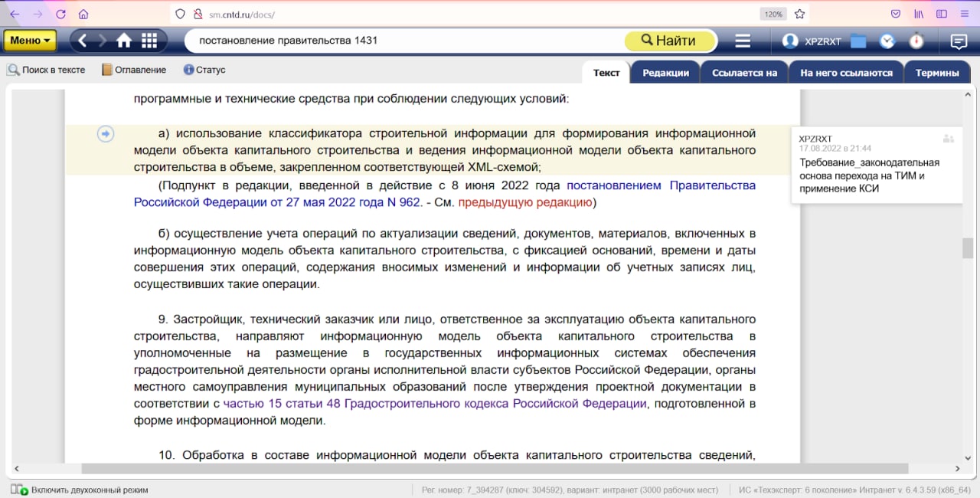Switch to the Редакции tab
This screenshot has height=498, width=980.
[665, 72]
